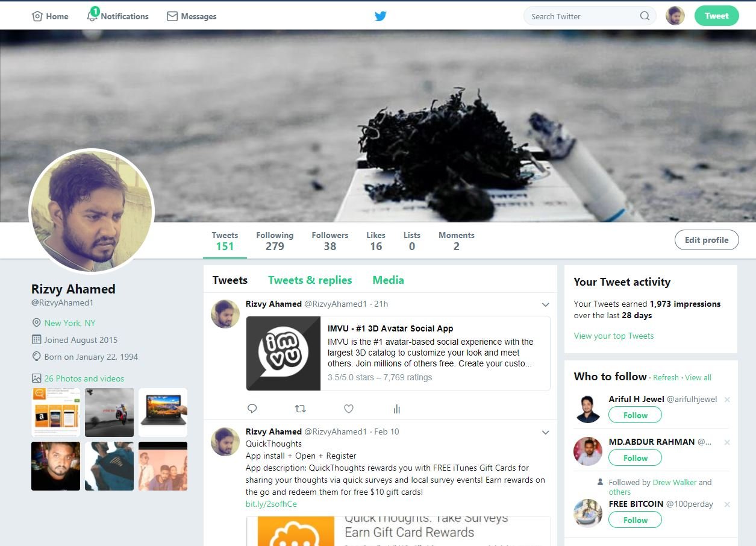Open the bit.ly/2sofhCe link

coord(271,504)
